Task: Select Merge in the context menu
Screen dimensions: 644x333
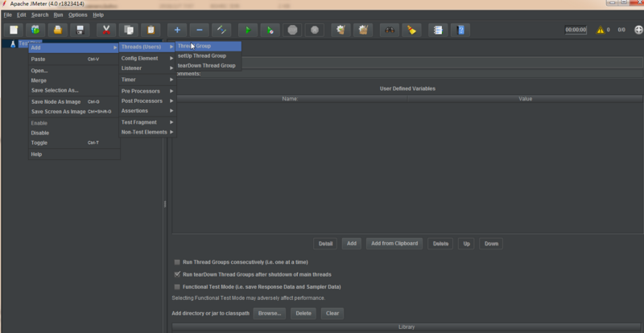Action: [74, 80]
